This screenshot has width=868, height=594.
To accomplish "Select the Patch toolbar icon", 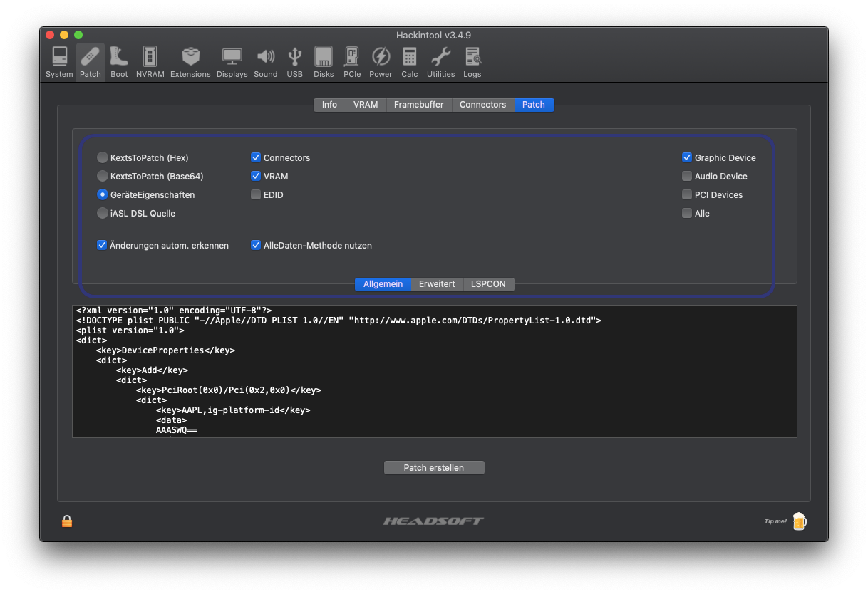I will tap(91, 62).
